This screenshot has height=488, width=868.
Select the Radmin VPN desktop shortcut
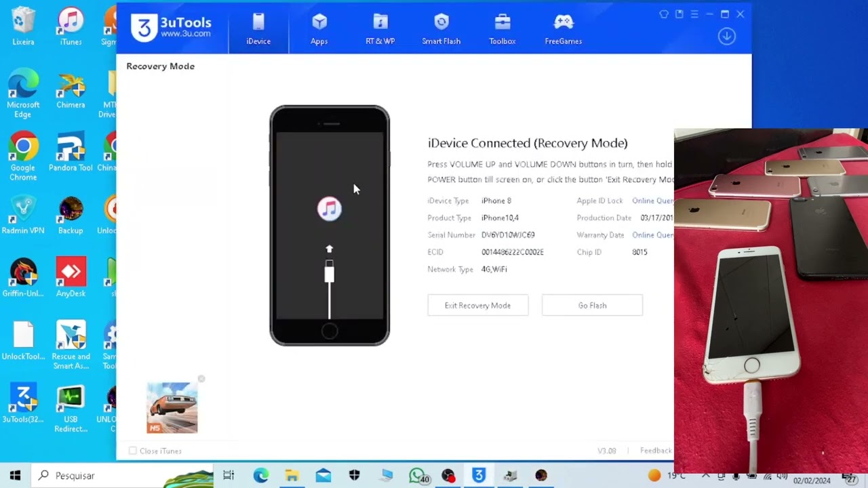coord(23,216)
